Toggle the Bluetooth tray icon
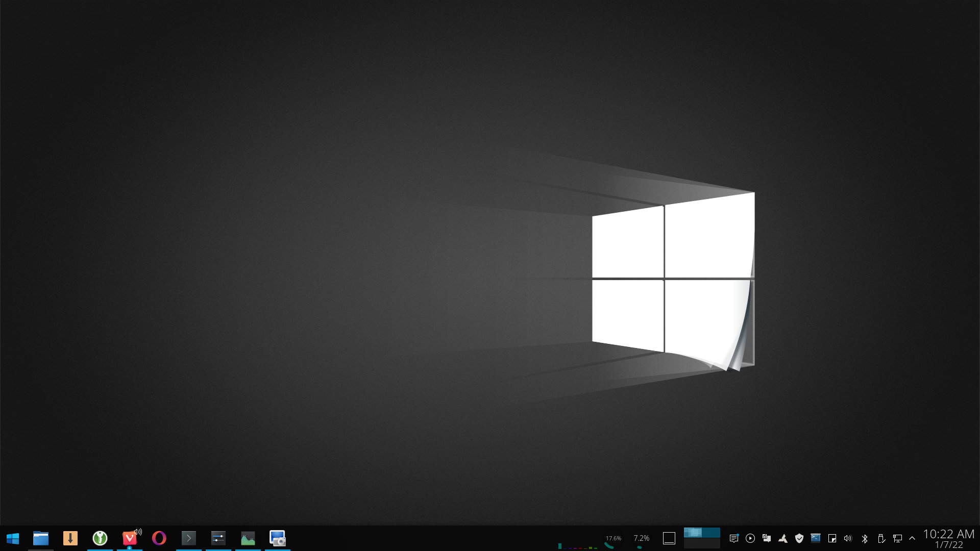This screenshot has width=980, height=551. (865, 538)
